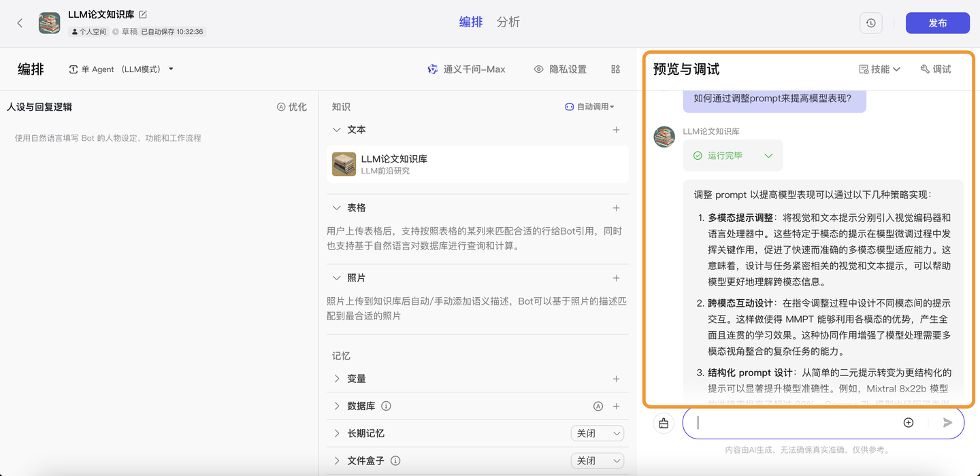Screen dimensions: 980x476
Task: Switch to the 分析 tab
Action: tap(508, 22)
